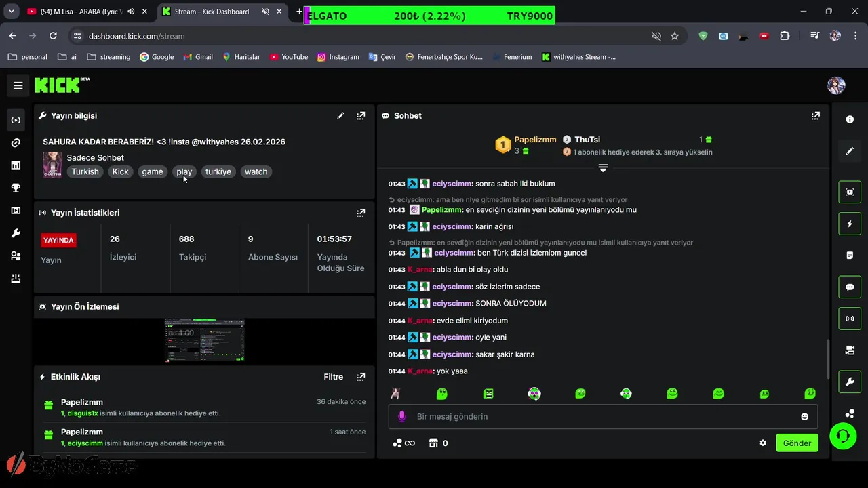Pop out the Etkinlik Akışı panel
868x488 pixels.
point(361,377)
